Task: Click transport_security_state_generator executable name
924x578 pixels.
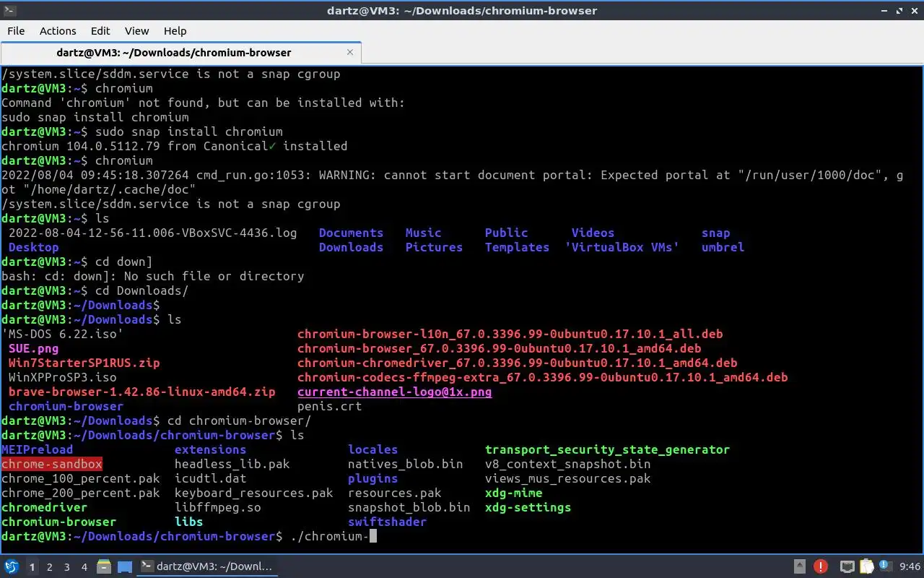Action: 608,449
